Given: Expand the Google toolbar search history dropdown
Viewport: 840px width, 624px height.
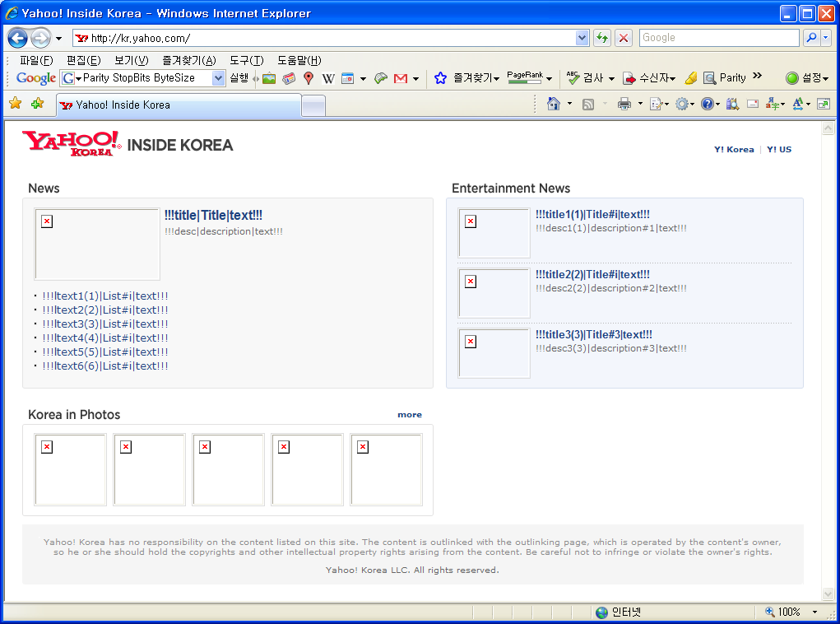Looking at the screenshot, I should [x=218, y=77].
